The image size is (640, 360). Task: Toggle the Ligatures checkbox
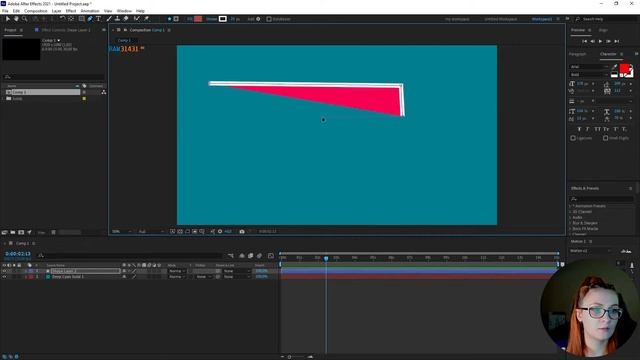573,138
